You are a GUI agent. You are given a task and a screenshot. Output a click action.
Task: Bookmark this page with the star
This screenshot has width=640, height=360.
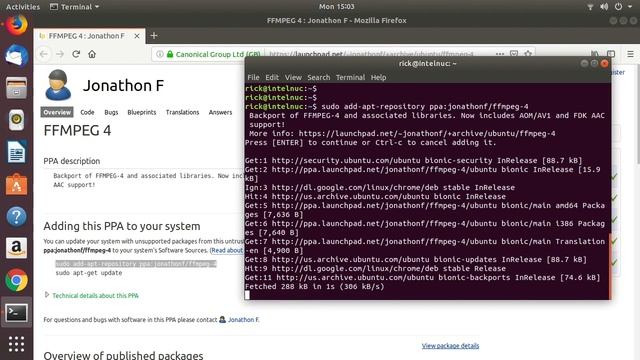[528, 54]
